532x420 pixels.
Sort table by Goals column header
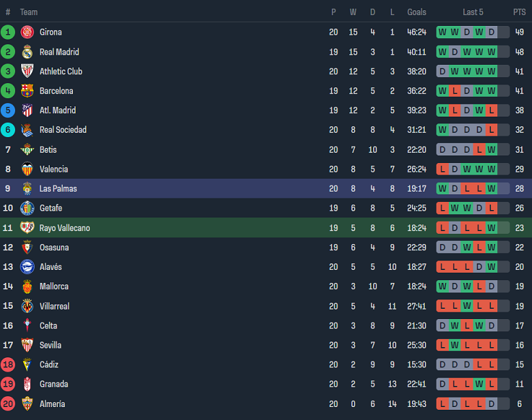tap(417, 12)
